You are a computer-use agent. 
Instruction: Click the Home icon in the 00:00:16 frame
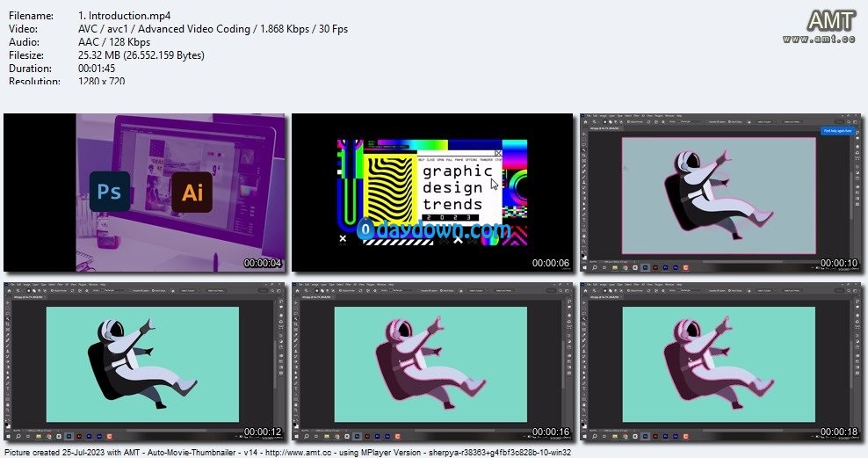pos(297,291)
